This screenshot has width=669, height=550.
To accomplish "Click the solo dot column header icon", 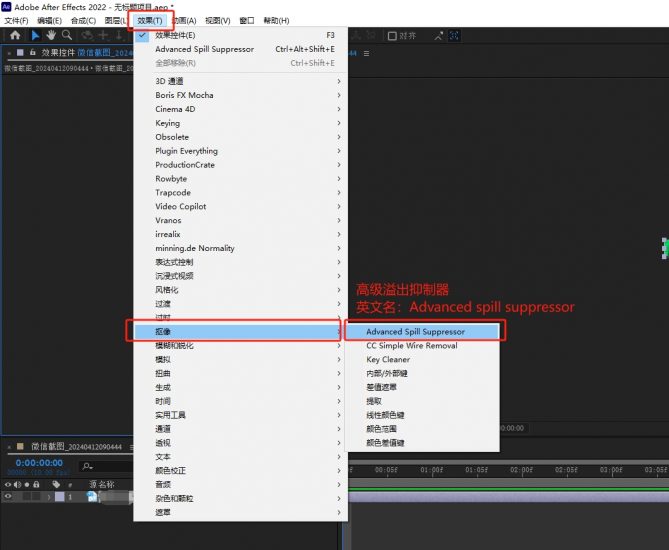I will [x=27, y=485].
